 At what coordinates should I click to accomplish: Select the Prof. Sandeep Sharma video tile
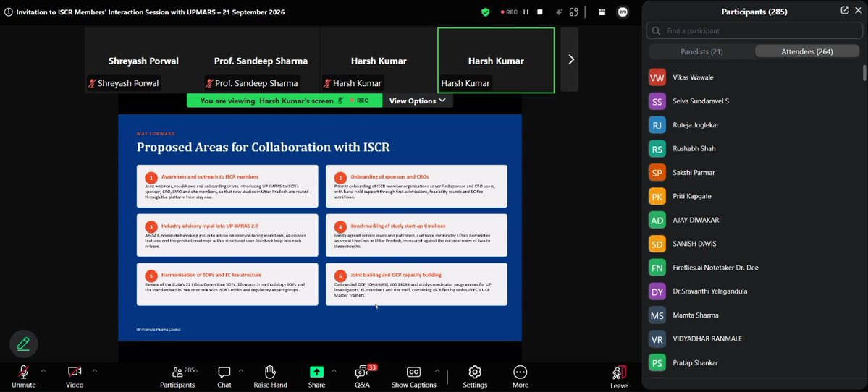261,60
